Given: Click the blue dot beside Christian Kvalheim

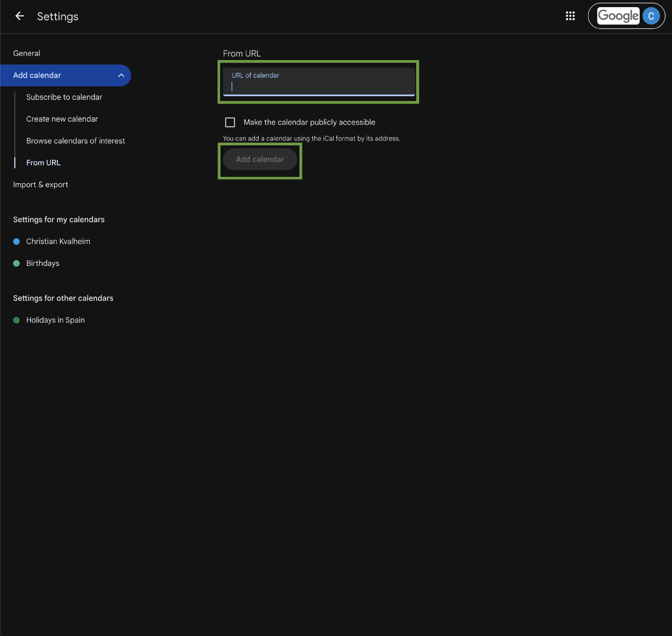Looking at the screenshot, I should point(16,242).
